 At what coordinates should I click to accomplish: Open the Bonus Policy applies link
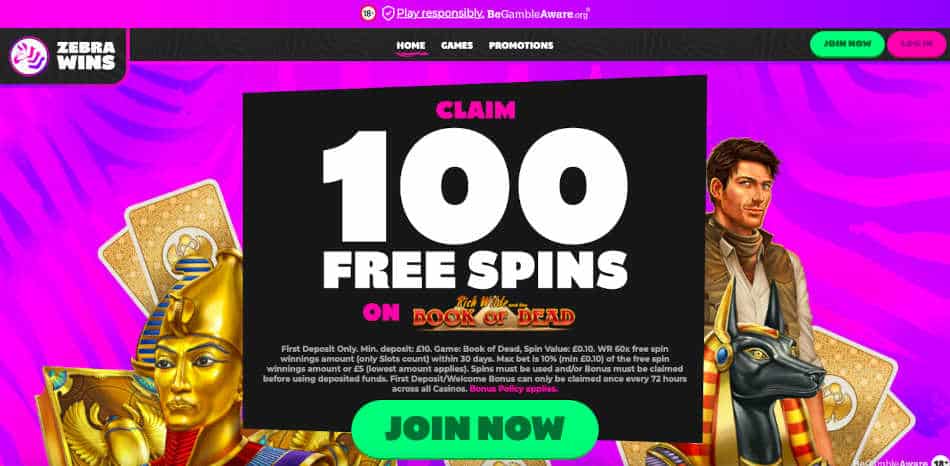click(x=514, y=389)
